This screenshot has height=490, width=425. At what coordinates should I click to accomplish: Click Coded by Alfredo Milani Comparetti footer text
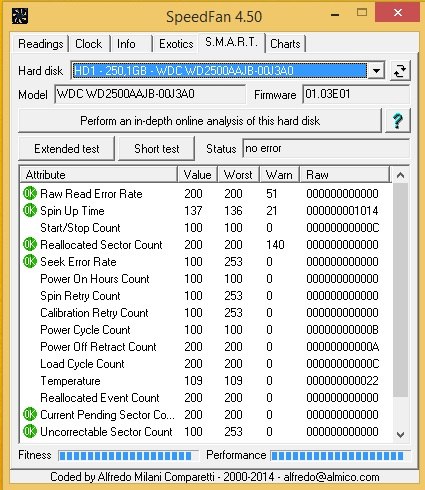pos(215,477)
